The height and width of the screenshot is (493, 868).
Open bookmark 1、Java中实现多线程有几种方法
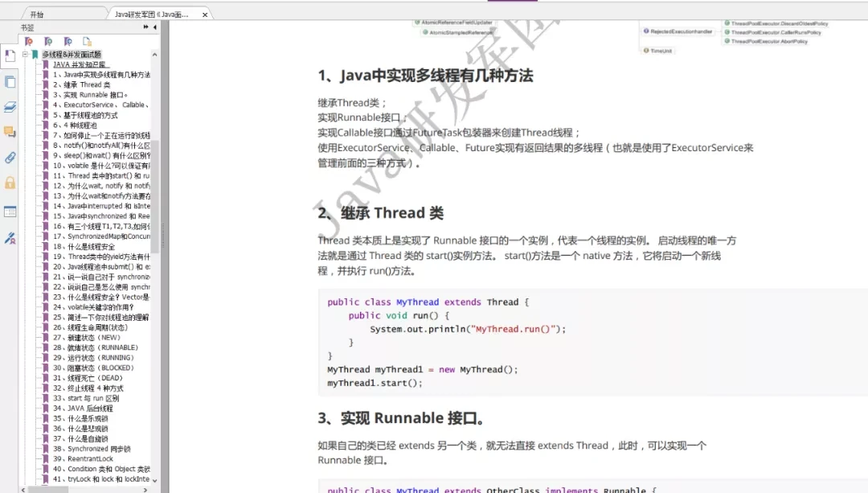point(101,75)
